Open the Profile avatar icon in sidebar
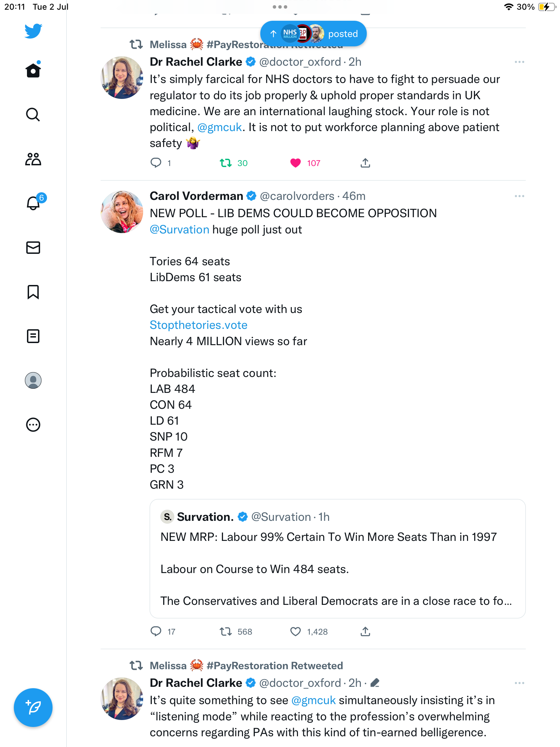The width and height of the screenshot is (560, 747). tap(33, 380)
